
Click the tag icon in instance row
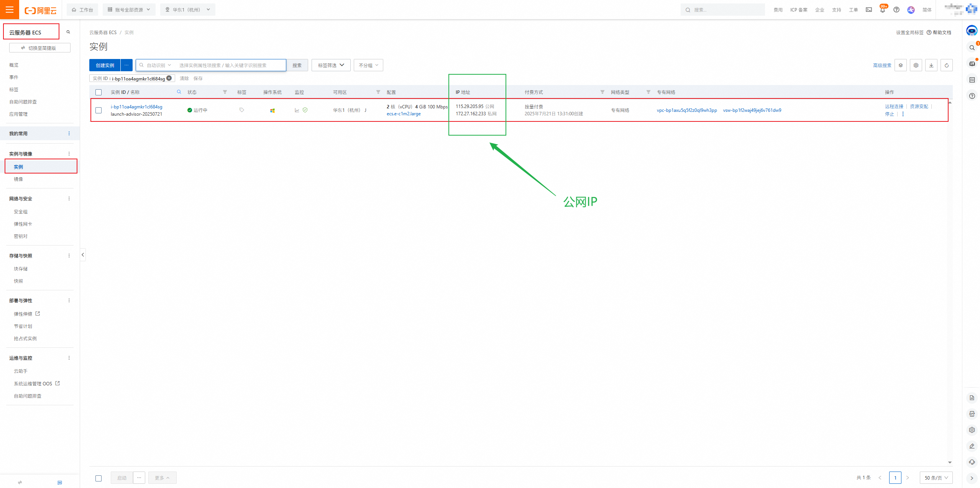tap(241, 110)
